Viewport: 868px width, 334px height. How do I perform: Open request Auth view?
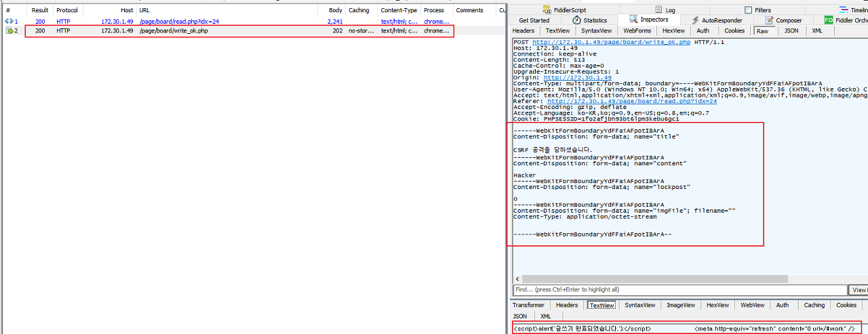pyautogui.click(x=703, y=30)
